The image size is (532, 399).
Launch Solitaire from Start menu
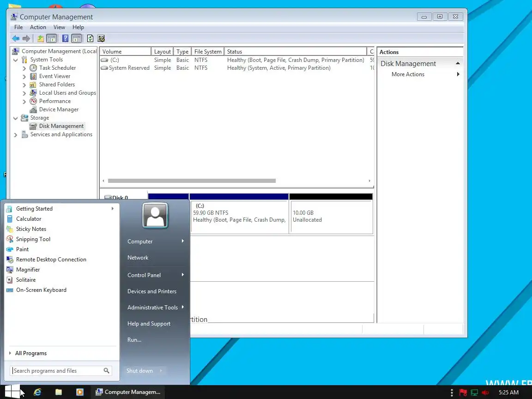26,280
